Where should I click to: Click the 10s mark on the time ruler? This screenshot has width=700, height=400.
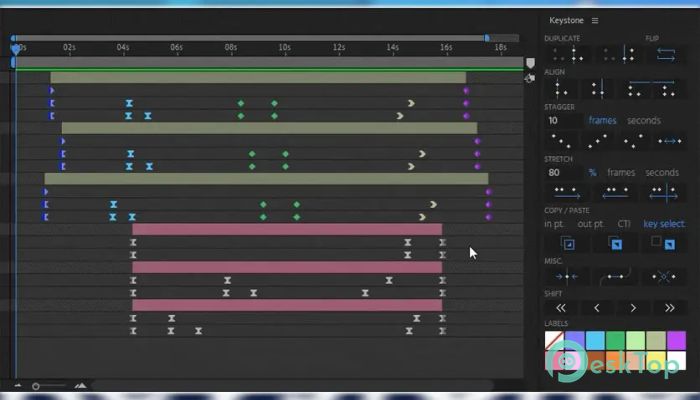pyautogui.click(x=284, y=47)
